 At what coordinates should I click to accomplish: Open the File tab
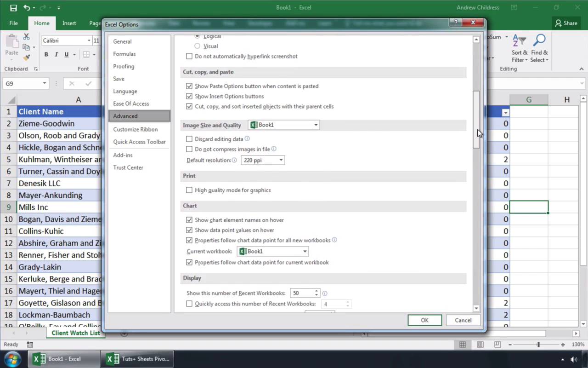(x=14, y=23)
